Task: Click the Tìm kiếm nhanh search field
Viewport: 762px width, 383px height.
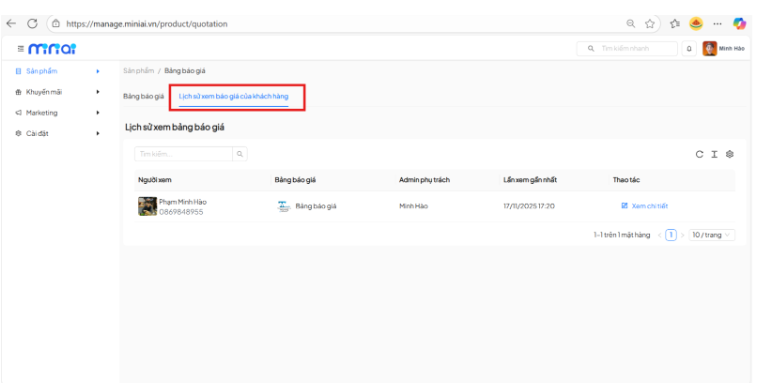Action: (627, 49)
